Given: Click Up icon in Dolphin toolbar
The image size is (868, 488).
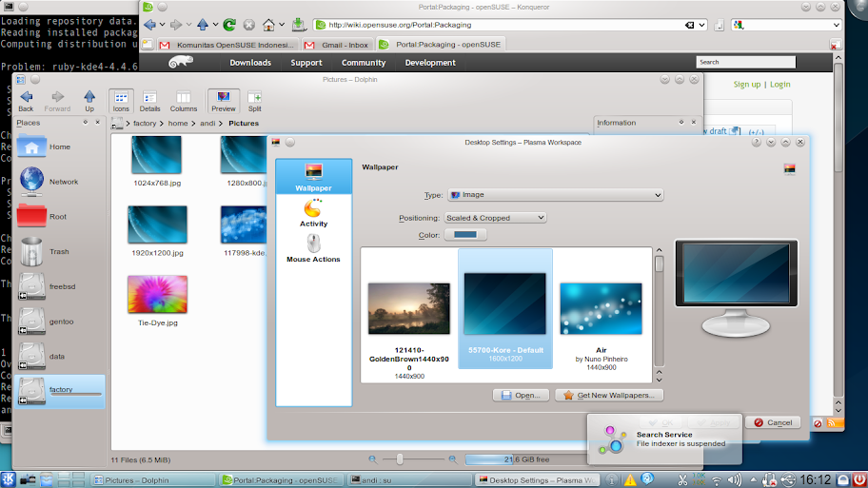Looking at the screenshot, I should (x=89, y=101).
